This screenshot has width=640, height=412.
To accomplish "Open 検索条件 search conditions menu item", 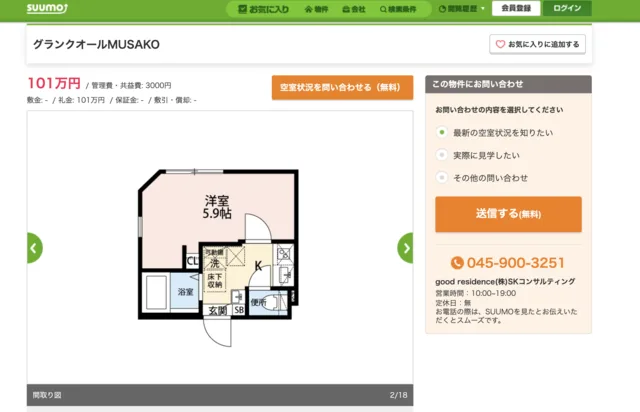I will tap(398, 9).
